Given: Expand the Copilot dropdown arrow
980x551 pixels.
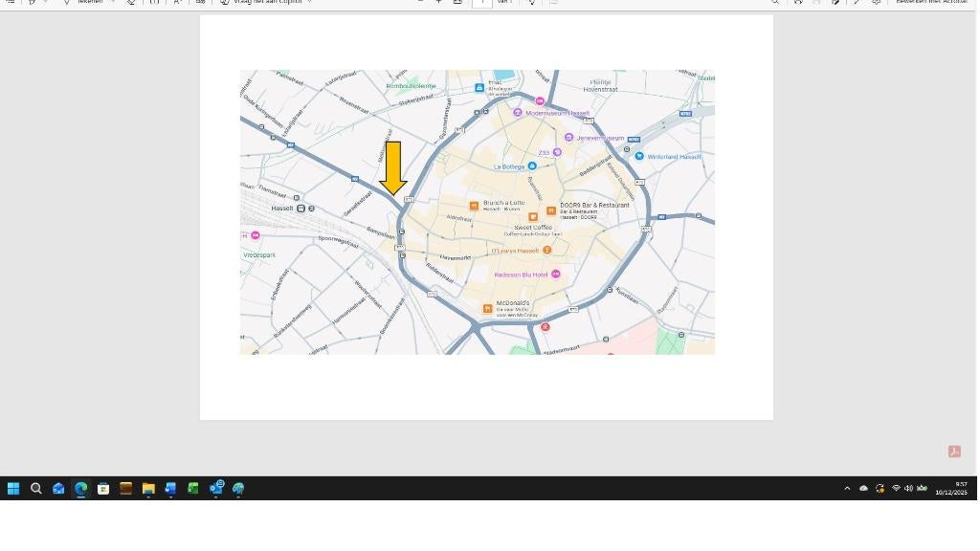Looking at the screenshot, I should (x=309, y=3).
